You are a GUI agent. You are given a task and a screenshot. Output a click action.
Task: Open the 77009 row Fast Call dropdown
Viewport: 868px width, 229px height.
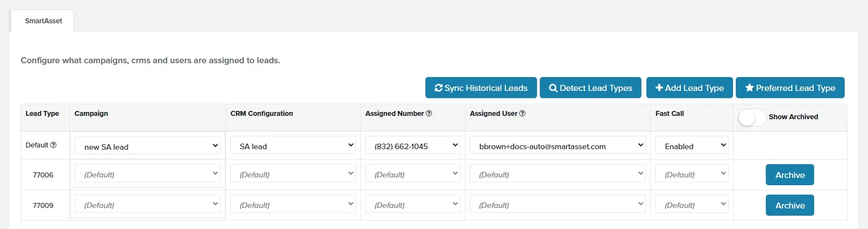[692, 204]
